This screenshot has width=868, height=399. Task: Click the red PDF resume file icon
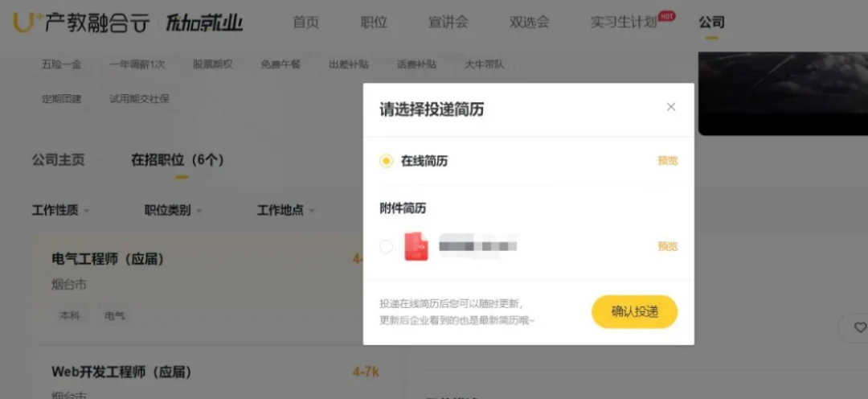pos(416,246)
